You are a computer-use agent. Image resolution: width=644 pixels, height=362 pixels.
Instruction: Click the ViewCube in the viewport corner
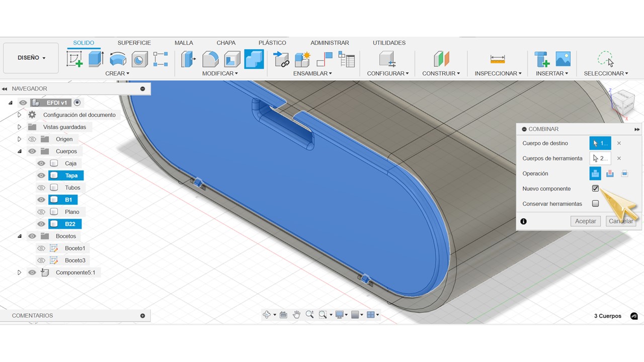click(x=622, y=102)
